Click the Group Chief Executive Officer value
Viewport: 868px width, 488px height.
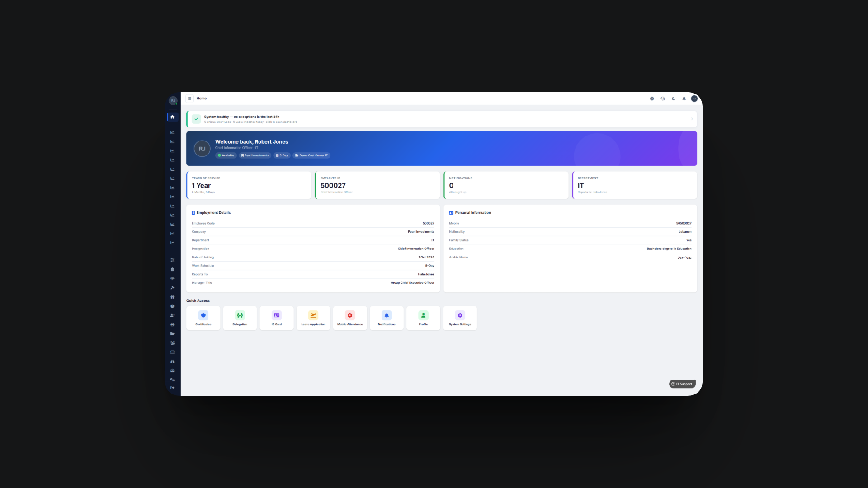[x=412, y=283]
